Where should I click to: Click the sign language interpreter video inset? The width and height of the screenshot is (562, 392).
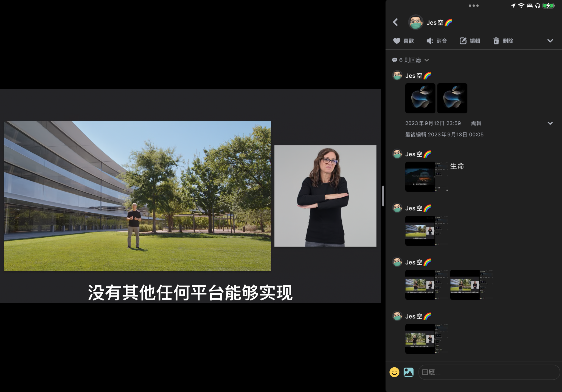click(325, 196)
